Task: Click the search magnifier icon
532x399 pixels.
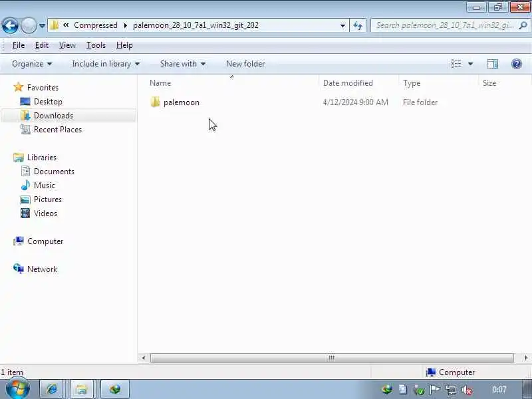Action: (x=523, y=25)
